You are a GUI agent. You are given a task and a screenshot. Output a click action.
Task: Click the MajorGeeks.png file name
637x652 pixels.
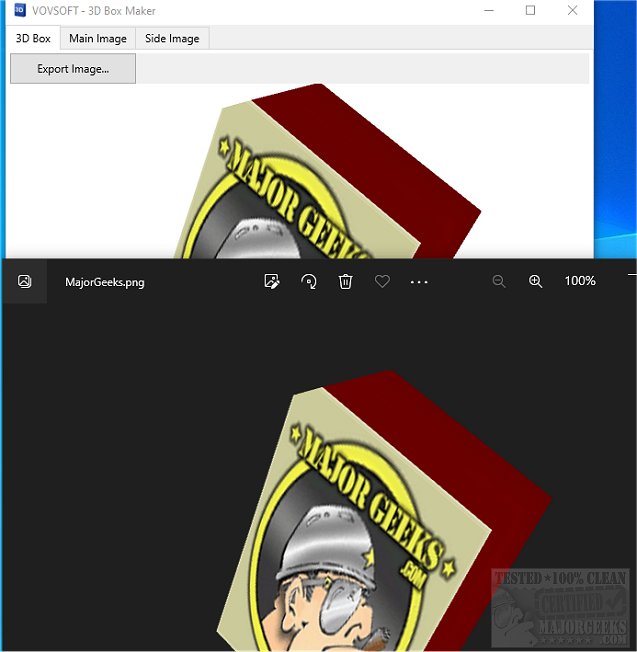tap(105, 282)
